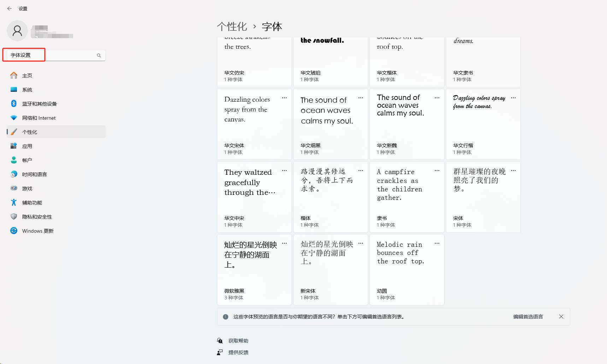Viewport: 607px width, 364px height.
Task: Click the gamepad icon for 游戏
Action: (x=14, y=188)
